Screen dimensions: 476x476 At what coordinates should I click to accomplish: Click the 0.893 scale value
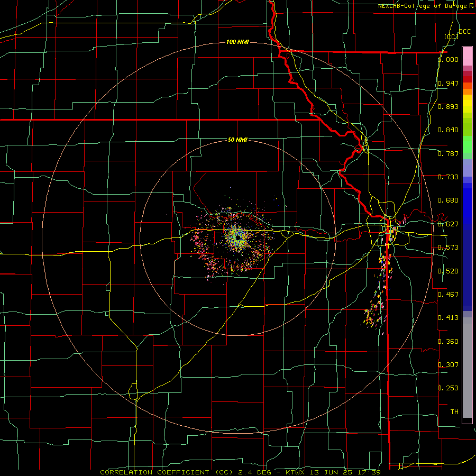click(x=448, y=106)
